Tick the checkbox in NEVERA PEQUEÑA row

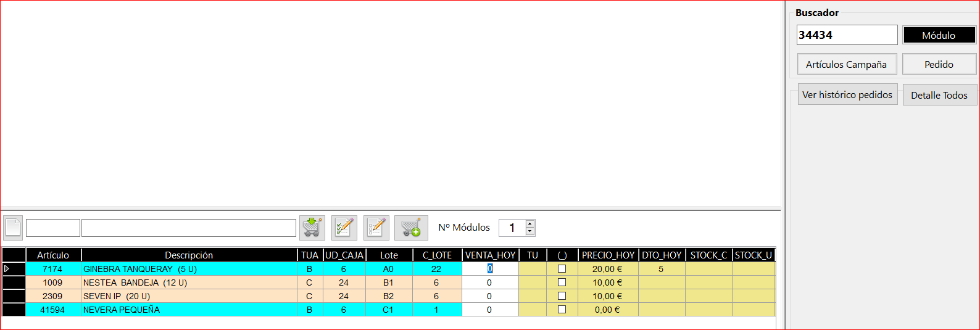click(x=562, y=310)
